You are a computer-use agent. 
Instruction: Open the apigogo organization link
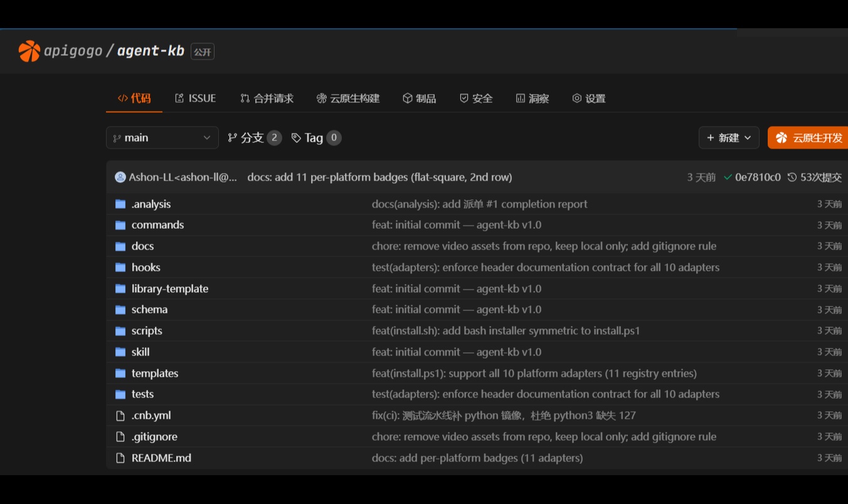[x=73, y=51]
